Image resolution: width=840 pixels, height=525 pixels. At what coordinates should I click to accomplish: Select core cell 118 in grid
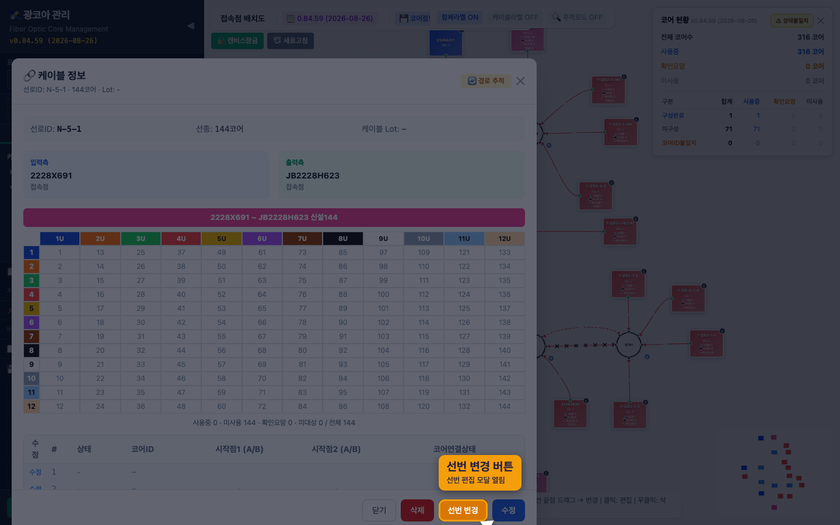[x=424, y=378]
